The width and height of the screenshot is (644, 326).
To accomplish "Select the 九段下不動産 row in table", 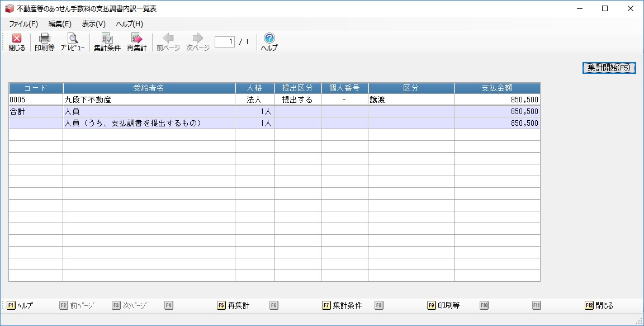I will (149, 100).
